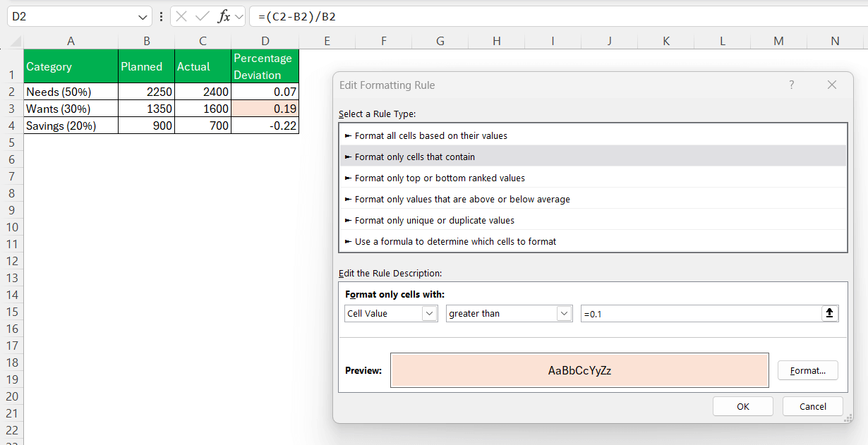Click the formula bar cancel X icon
Viewport: 868px width, 445px height.
pos(181,16)
